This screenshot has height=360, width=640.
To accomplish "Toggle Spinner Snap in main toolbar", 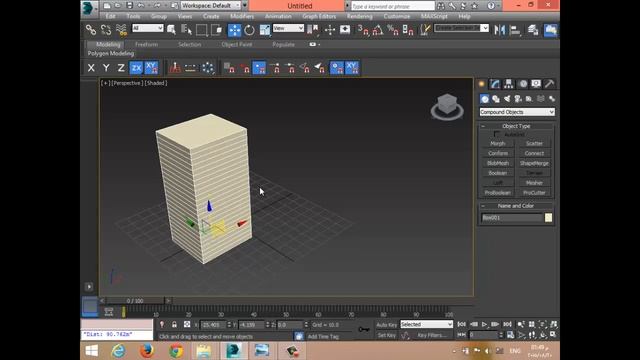I will [x=408, y=30].
